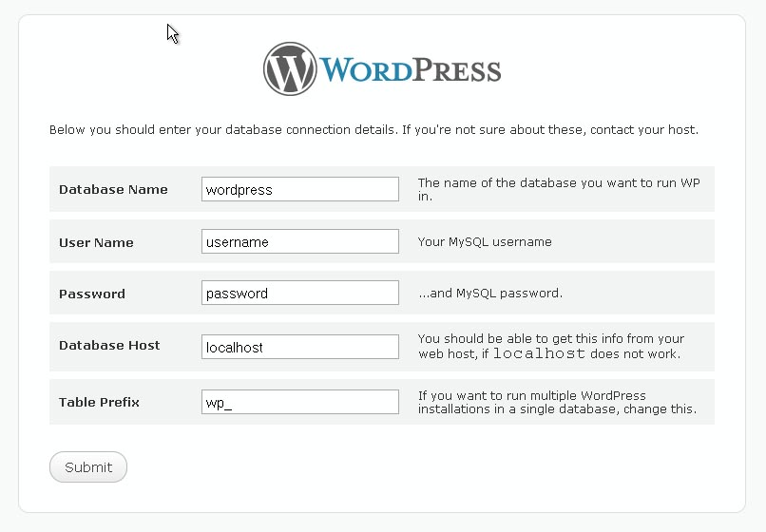
Task: Focus the Database Name input field
Action: pyautogui.click(x=300, y=189)
